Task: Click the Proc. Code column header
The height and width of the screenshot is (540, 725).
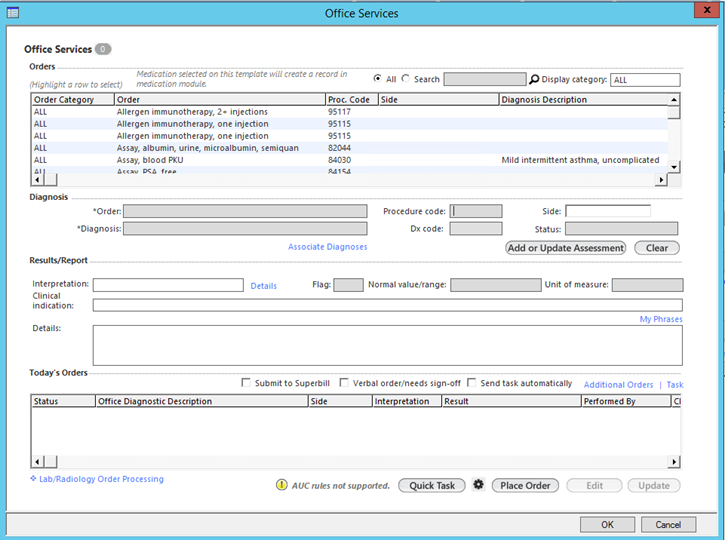Action: pyautogui.click(x=352, y=99)
